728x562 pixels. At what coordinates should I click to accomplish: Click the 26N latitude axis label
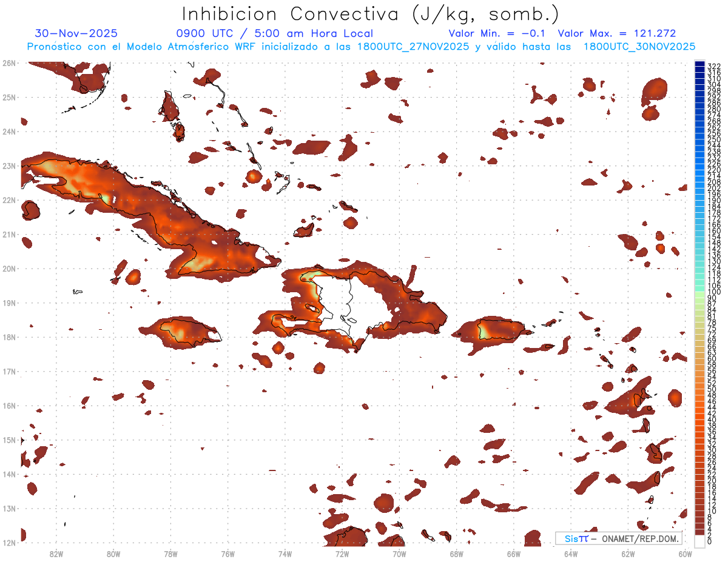9,63
